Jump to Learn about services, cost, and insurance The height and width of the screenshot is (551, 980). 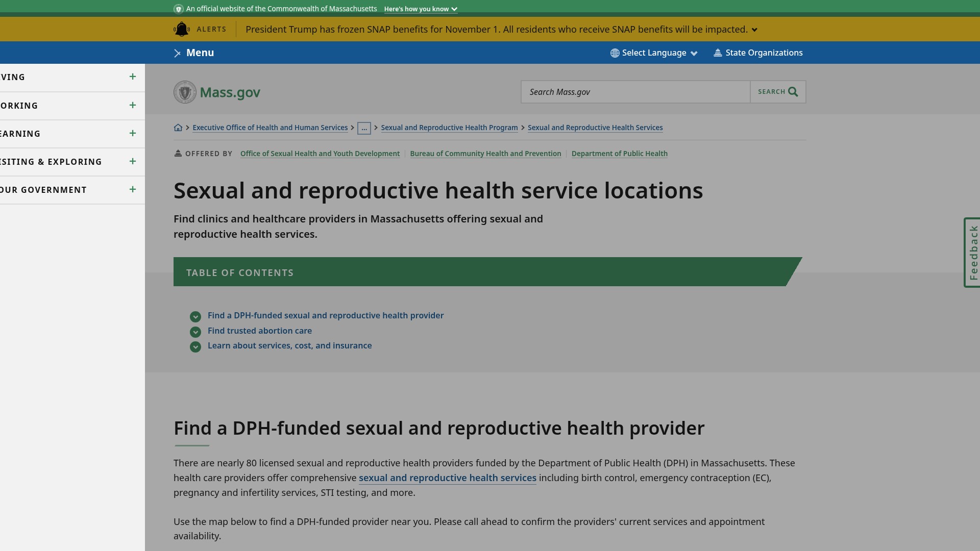click(x=290, y=345)
